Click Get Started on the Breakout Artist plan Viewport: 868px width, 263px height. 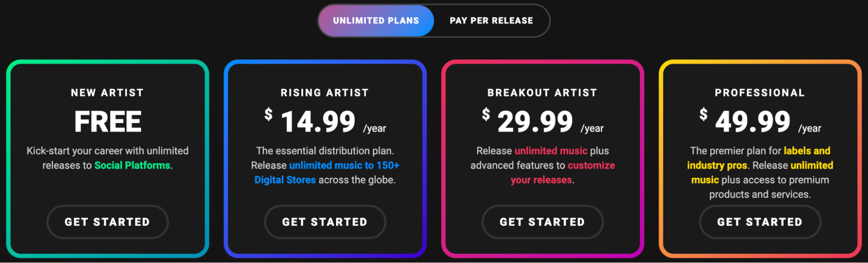(542, 222)
